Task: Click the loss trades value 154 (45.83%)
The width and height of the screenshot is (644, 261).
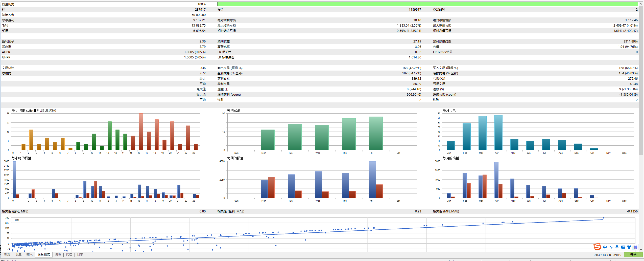Action: click(x=628, y=73)
